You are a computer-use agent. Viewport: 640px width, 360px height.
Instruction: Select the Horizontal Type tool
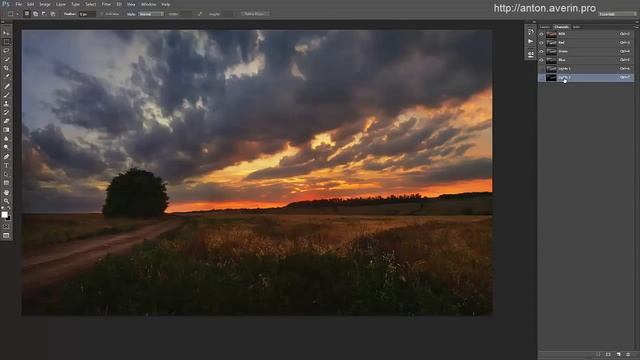(6, 165)
